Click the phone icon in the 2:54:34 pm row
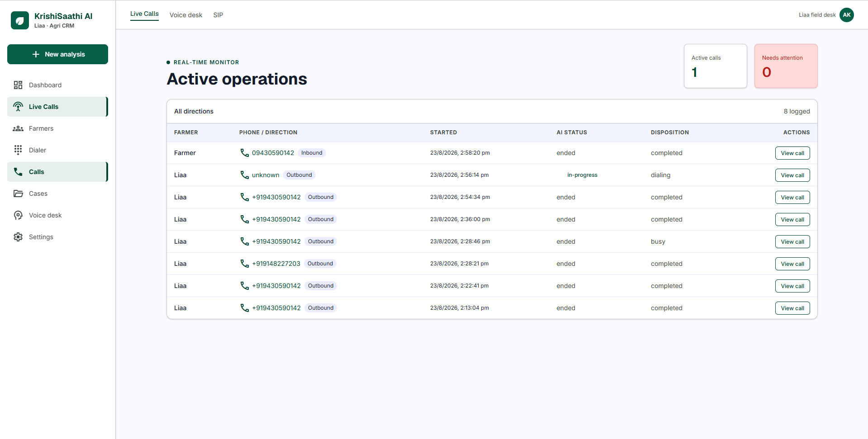Image resolution: width=868 pixels, height=439 pixels. tap(245, 197)
